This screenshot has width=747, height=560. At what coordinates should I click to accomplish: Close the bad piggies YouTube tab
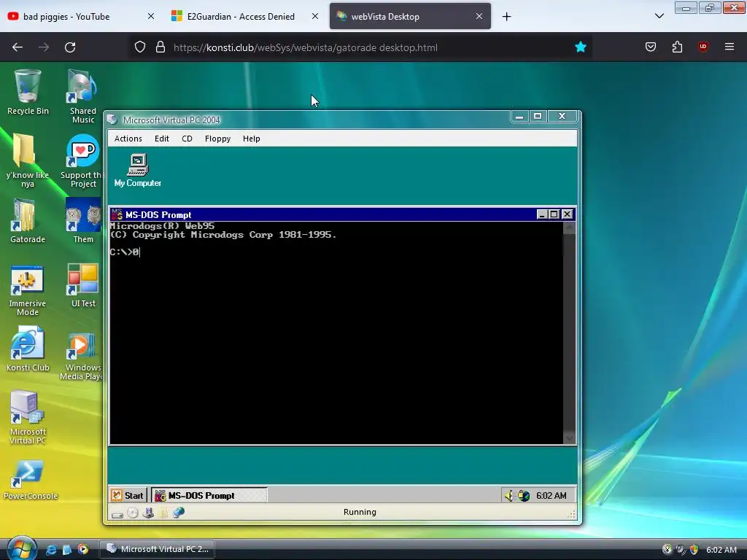pyautogui.click(x=151, y=16)
